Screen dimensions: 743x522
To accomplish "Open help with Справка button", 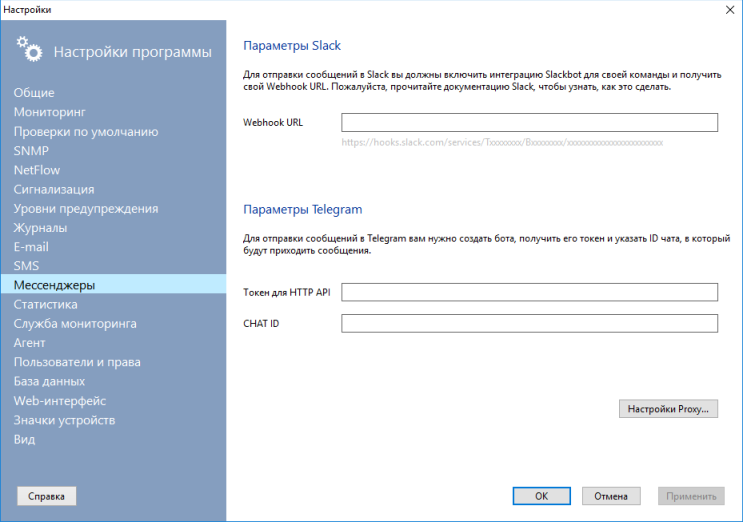I will tap(46, 496).
